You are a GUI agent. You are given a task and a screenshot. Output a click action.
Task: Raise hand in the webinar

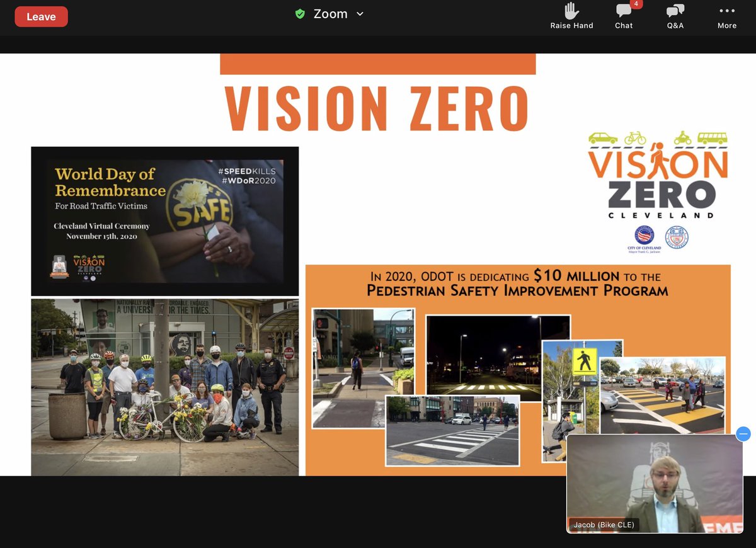pyautogui.click(x=571, y=16)
